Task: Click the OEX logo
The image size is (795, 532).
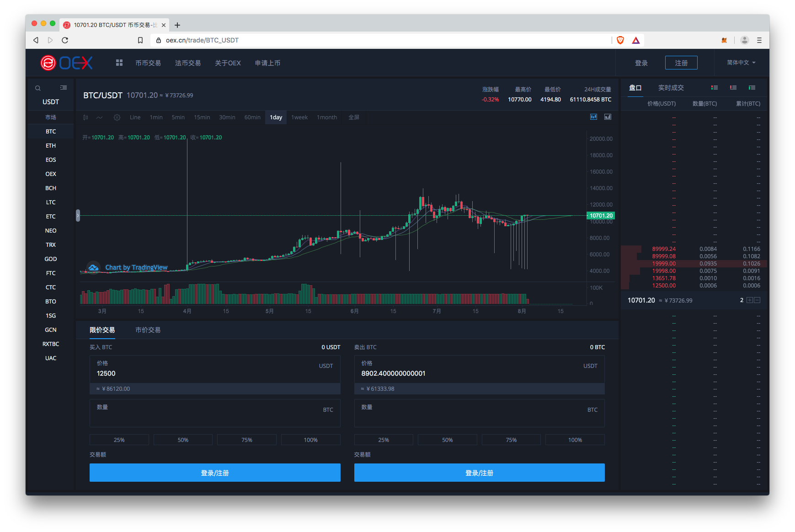Action: (x=66, y=63)
